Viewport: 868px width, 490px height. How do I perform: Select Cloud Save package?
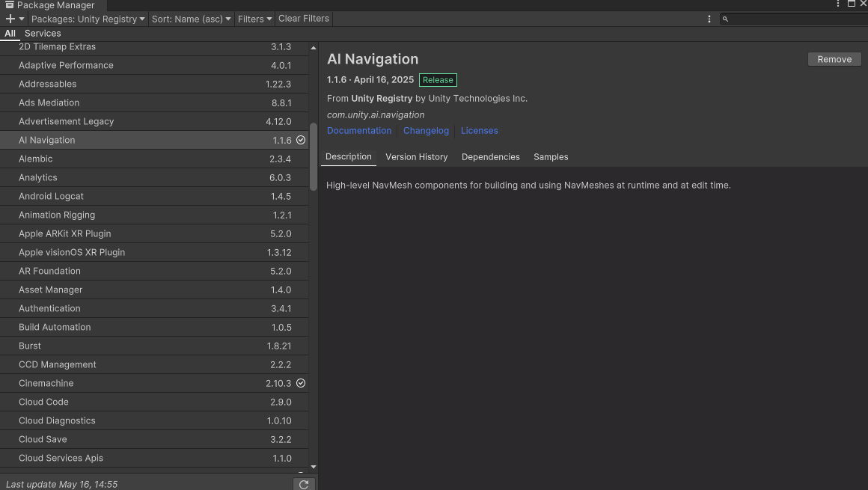pos(154,440)
